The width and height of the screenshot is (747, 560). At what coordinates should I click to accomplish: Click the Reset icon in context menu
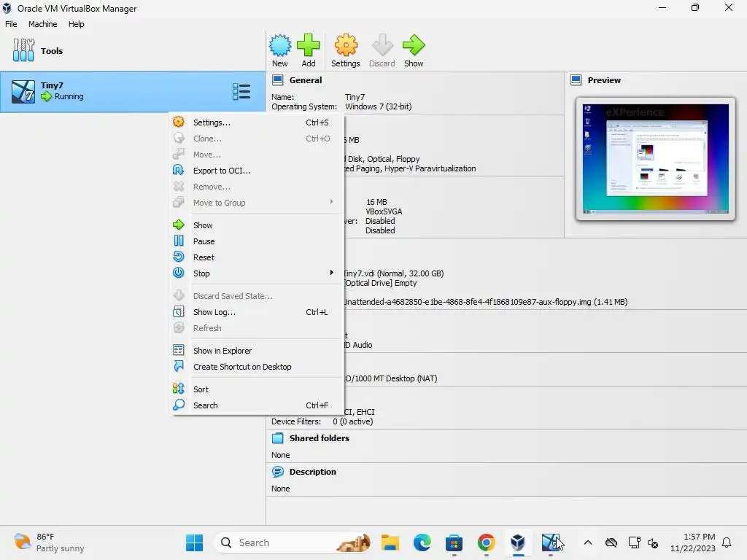(x=179, y=257)
